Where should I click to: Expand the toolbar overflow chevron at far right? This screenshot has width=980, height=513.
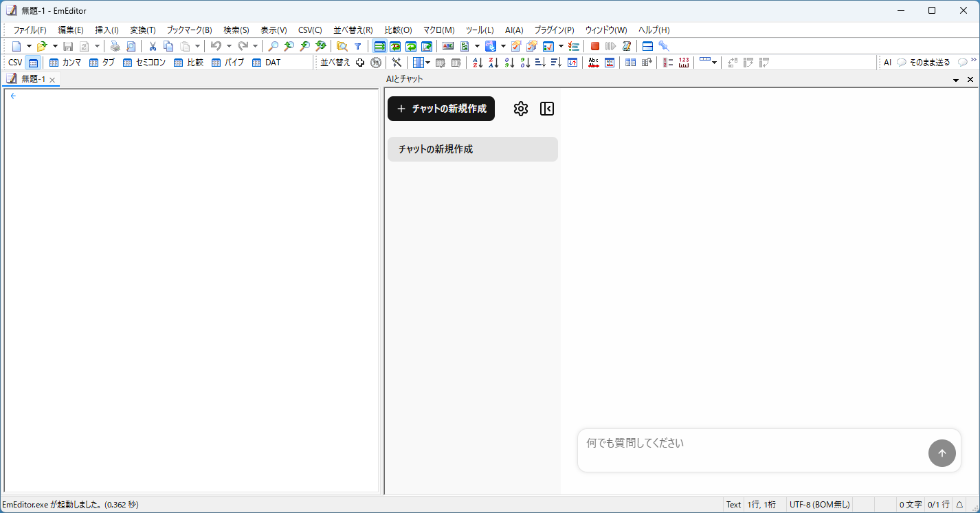[x=973, y=61]
